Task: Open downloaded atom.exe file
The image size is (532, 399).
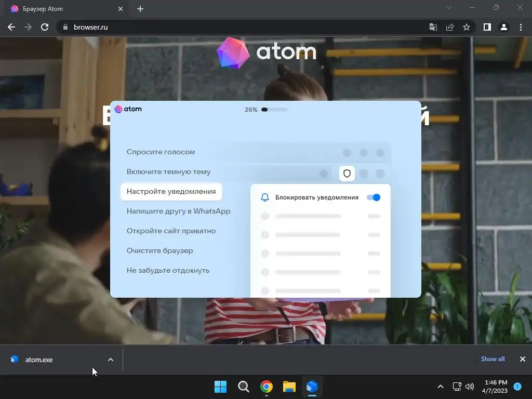Action: point(38,360)
